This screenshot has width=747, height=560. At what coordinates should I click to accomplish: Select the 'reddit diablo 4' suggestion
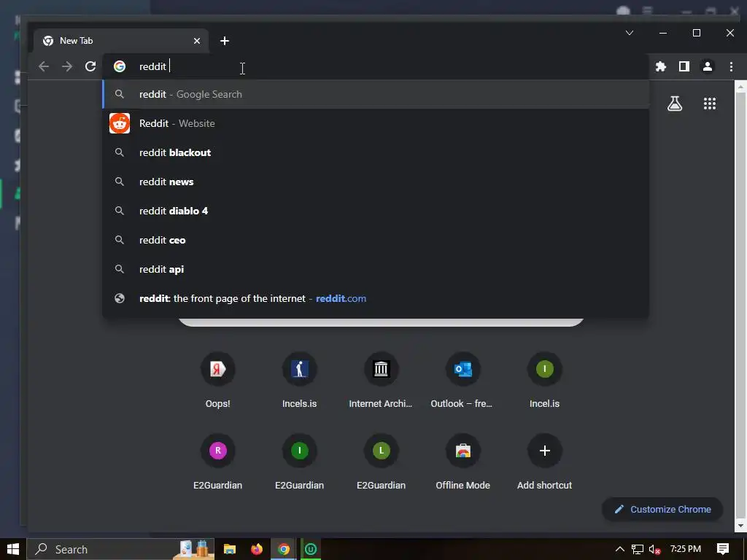click(x=376, y=211)
